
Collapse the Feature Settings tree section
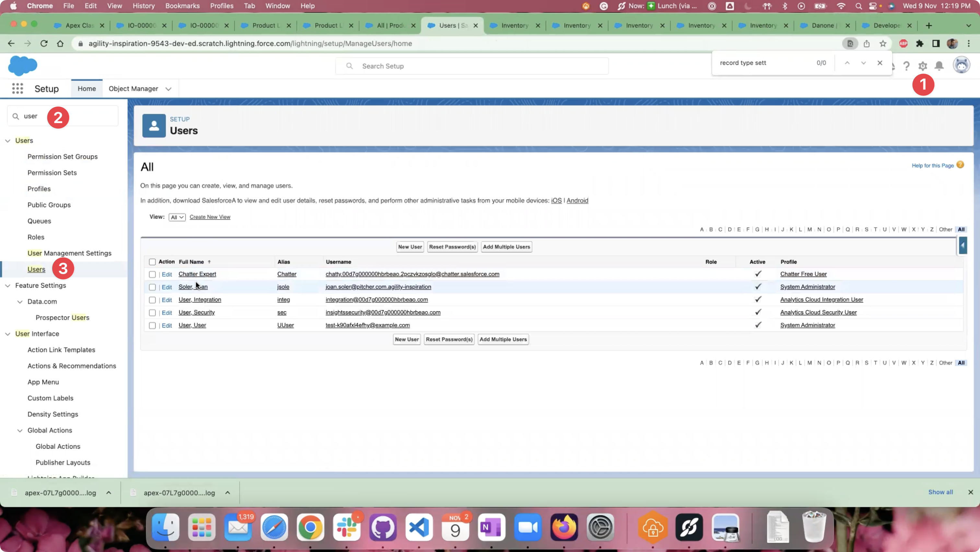(x=7, y=285)
